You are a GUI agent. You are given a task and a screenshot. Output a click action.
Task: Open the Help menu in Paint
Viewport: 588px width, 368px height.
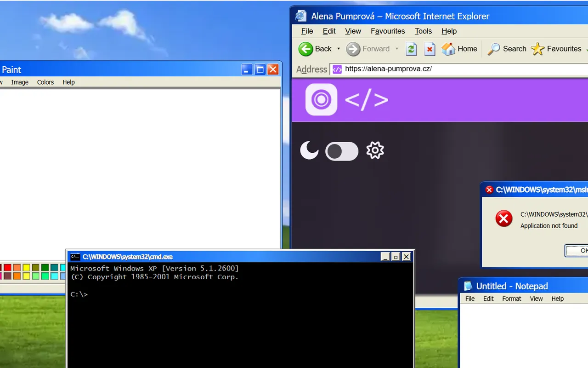[68, 82]
